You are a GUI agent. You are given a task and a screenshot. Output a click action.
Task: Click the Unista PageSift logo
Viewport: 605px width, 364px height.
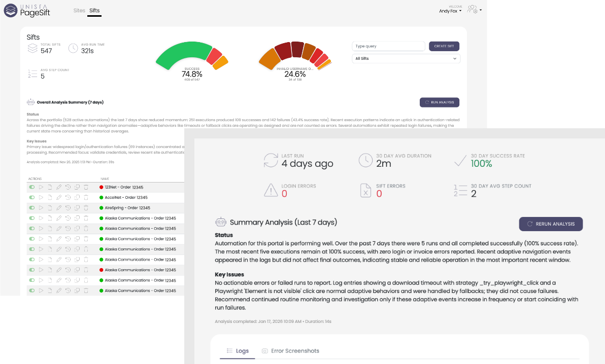[27, 11]
